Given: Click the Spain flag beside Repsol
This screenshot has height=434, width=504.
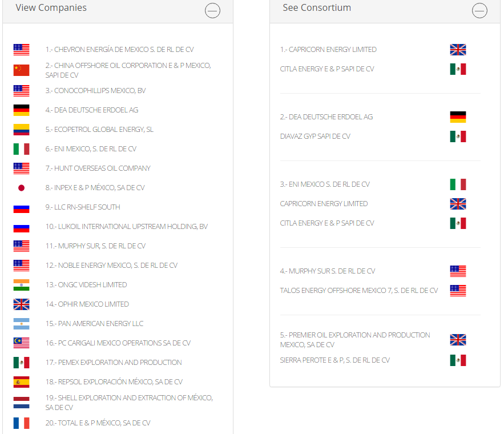Looking at the screenshot, I should [21, 382].
